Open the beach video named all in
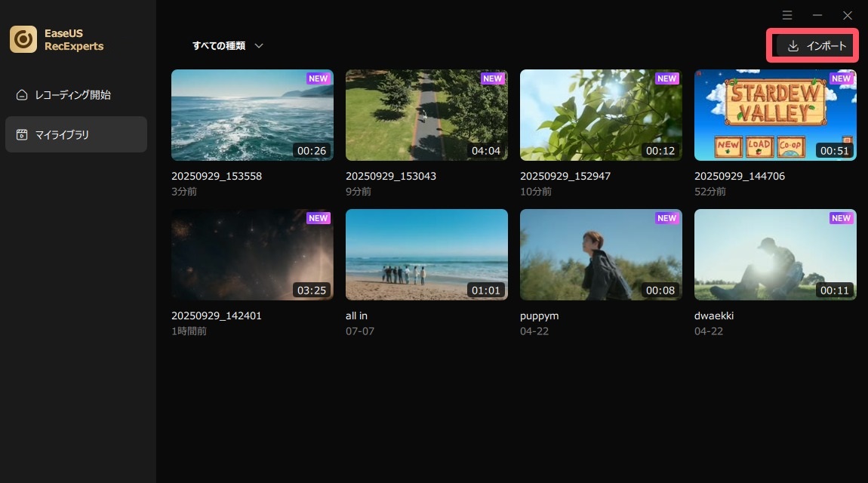 tap(426, 254)
